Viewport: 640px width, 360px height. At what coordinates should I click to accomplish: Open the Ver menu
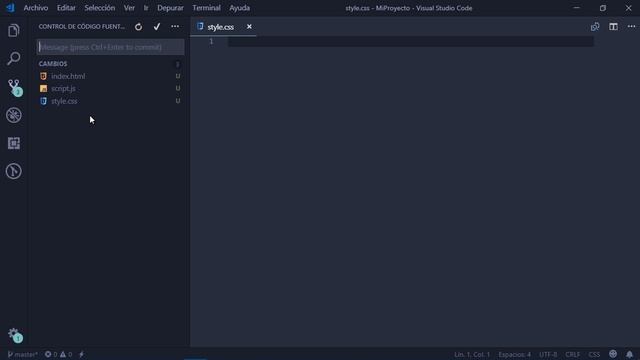click(x=129, y=8)
